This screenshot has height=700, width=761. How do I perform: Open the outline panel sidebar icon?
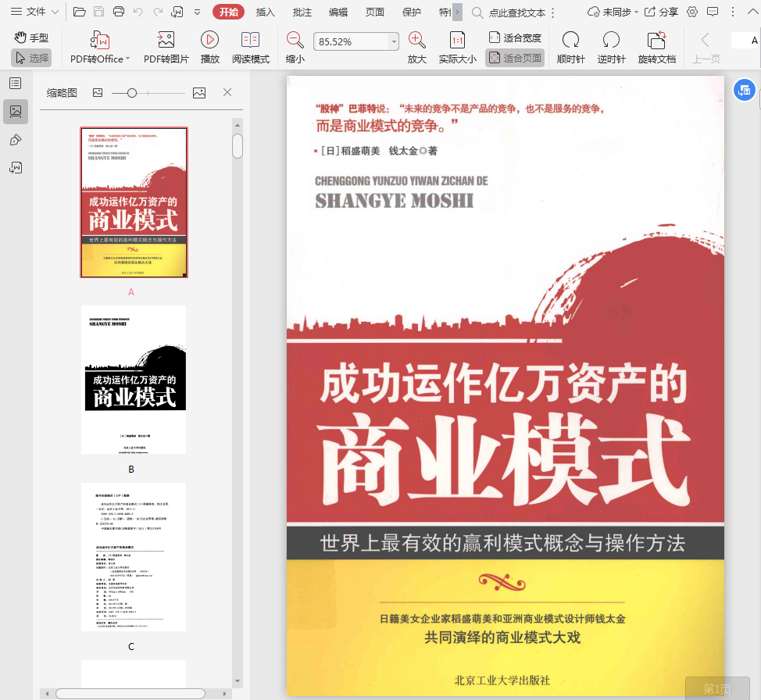point(16,84)
